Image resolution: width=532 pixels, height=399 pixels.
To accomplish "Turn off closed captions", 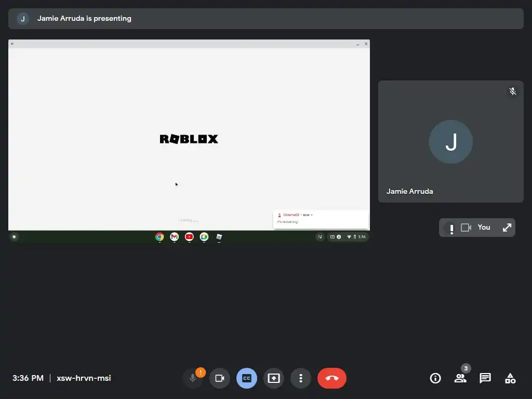I will point(247,378).
